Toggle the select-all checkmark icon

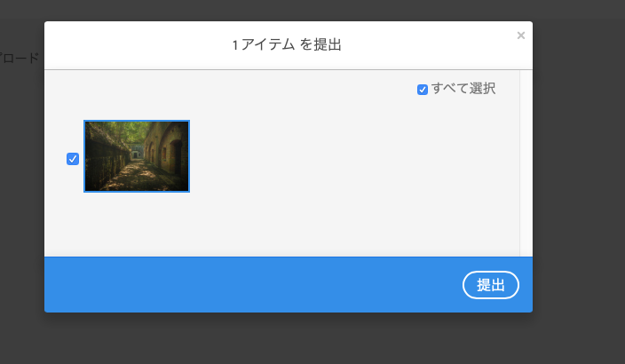click(423, 90)
